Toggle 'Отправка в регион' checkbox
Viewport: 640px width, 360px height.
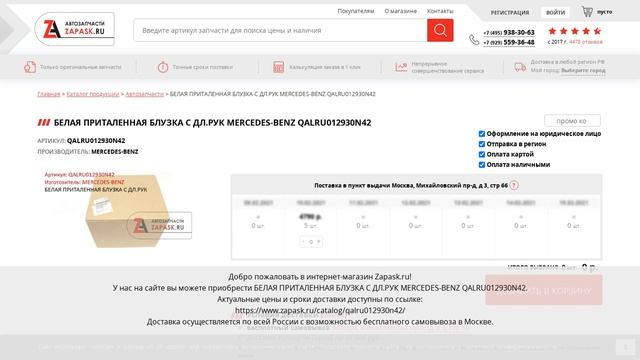[482, 144]
